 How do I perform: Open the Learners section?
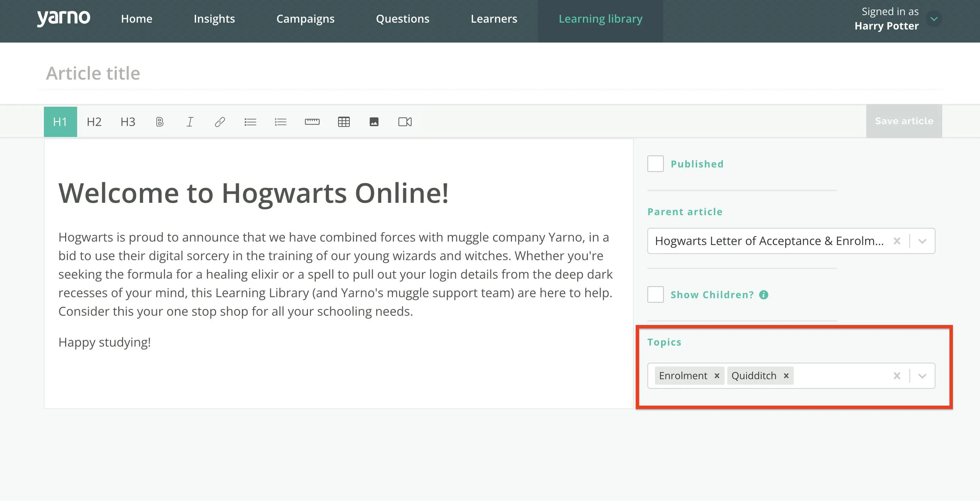coord(494,19)
